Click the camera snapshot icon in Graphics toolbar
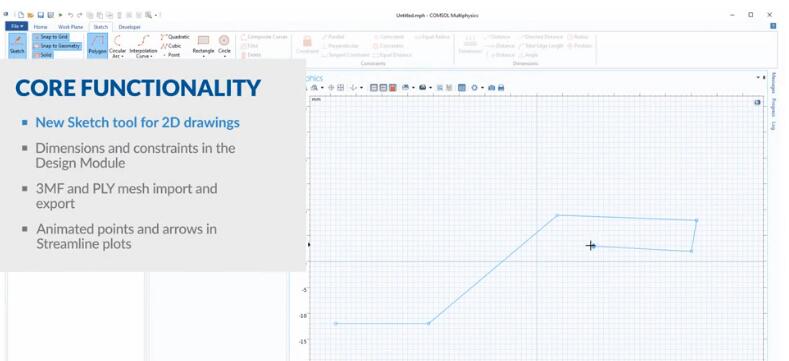The image size is (789, 361). [x=492, y=88]
